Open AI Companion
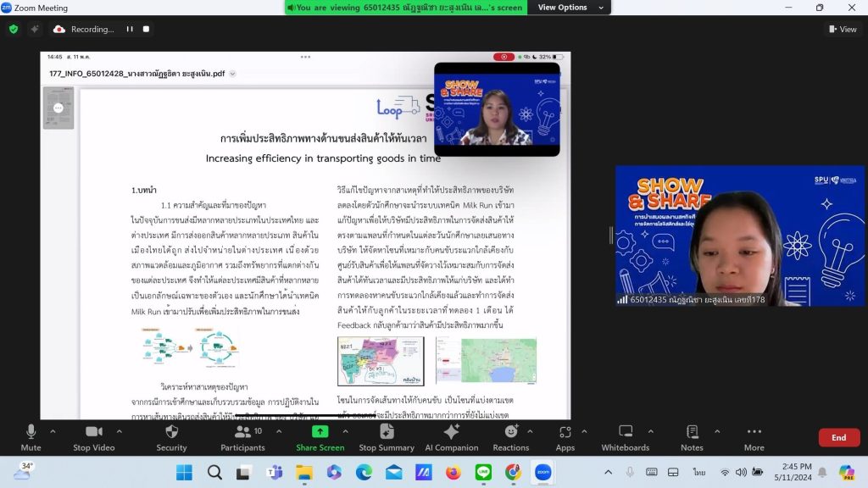 pos(452,437)
